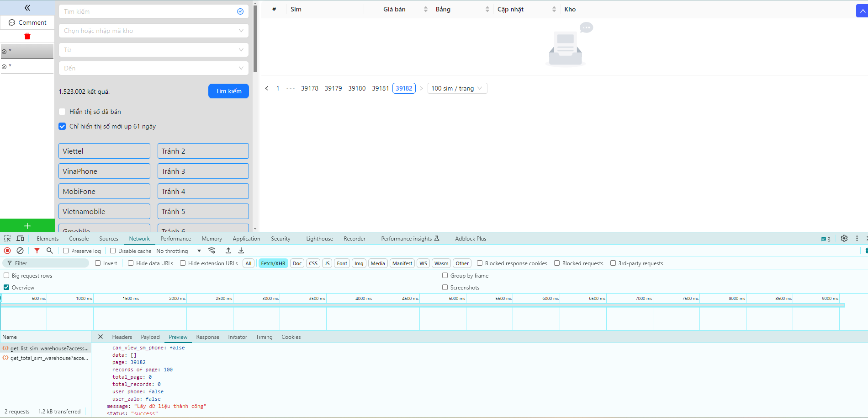The height and width of the screenshot is (418, 868).
Task: Expand the ellipsis page jump
Action: pyautogui.click(x=291, y=88)
